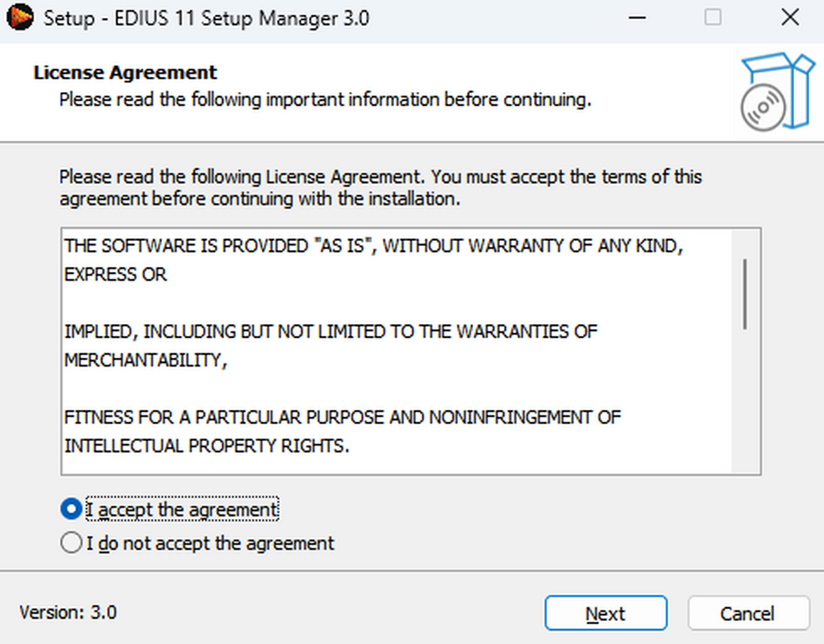
Task: Click the "MERCHANTABILITY," line in license text
Action: coord(146,360)
